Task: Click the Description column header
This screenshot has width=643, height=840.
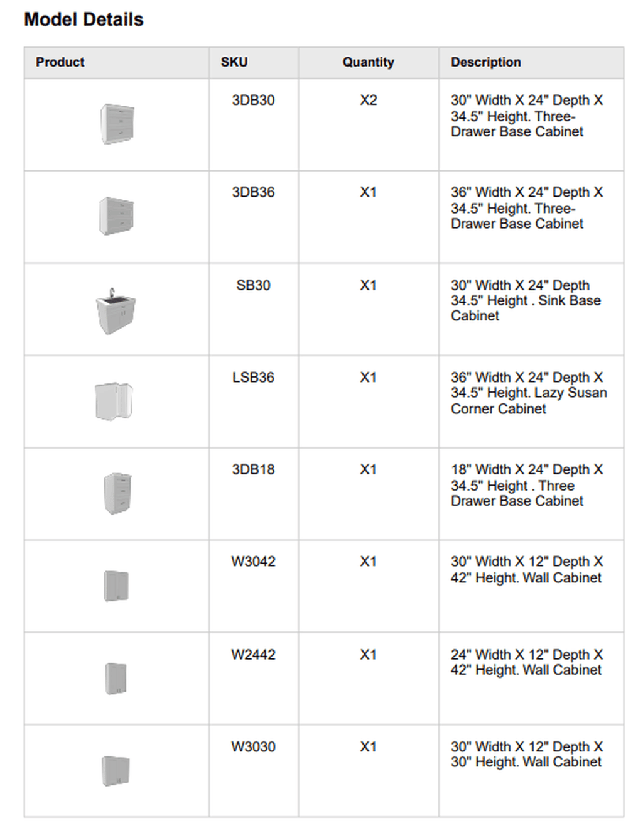Action: click(485, 62)
